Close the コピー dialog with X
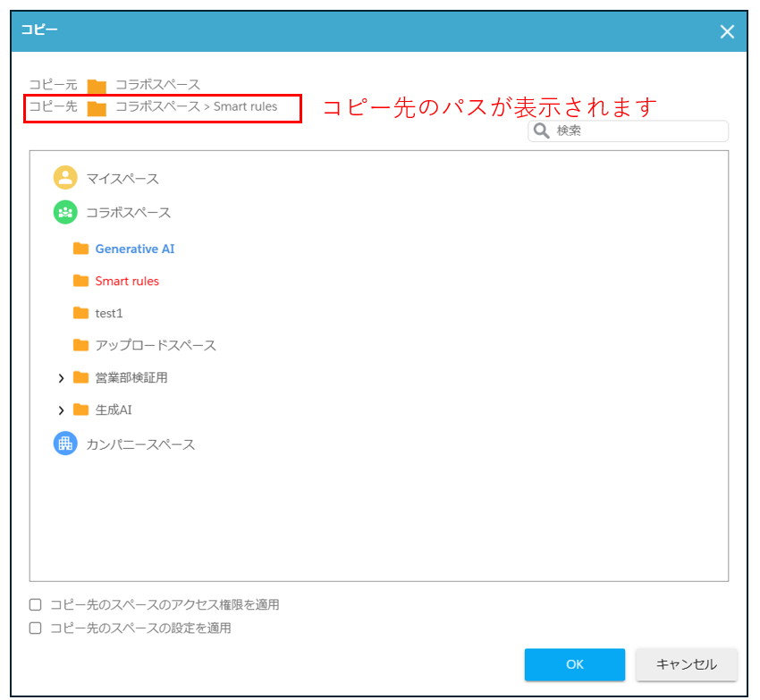Screen dimensions: 760x700 [x=727, y=32]
